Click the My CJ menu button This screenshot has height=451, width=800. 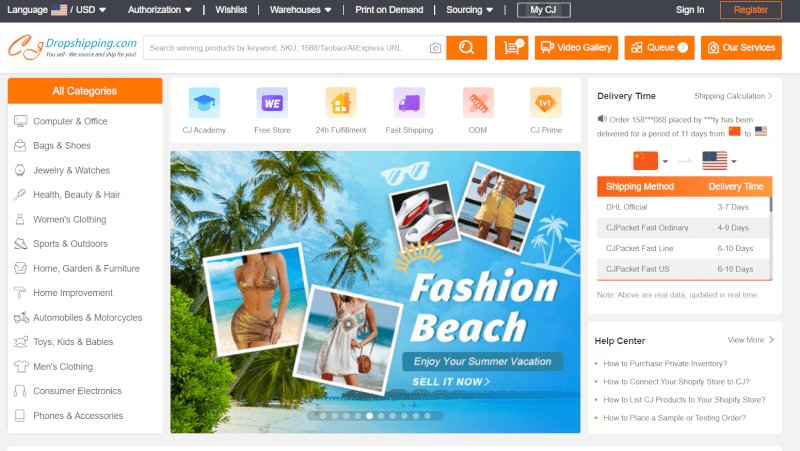543,10
